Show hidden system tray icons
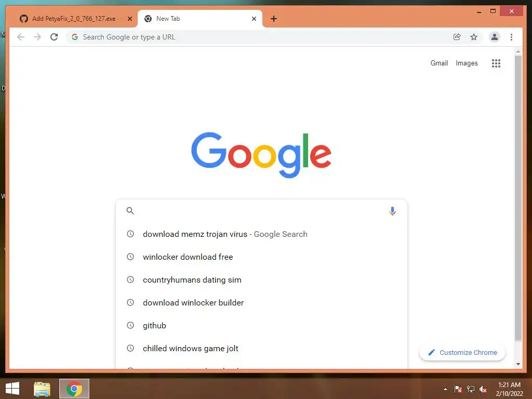The height and width of the screenshot is (399, 532). (445, 389)
